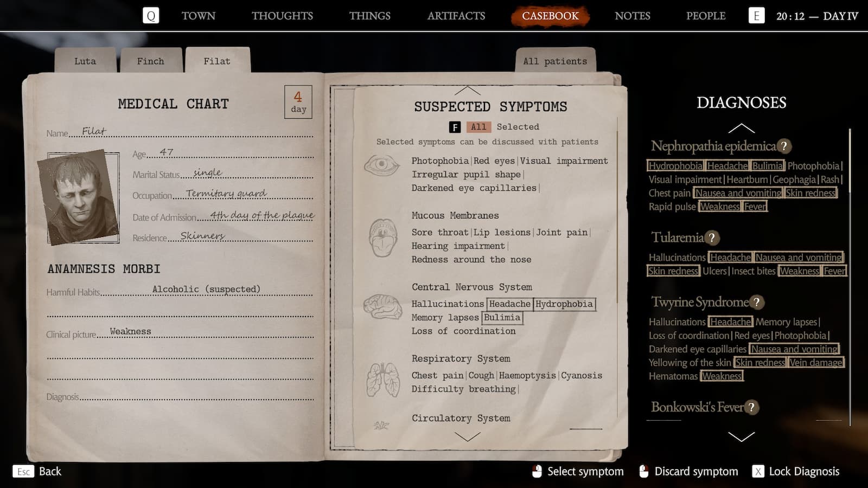Viewport: 868px width, 488px height.
Task: Click the Esc key icon
Action: [x=23, y=471]
